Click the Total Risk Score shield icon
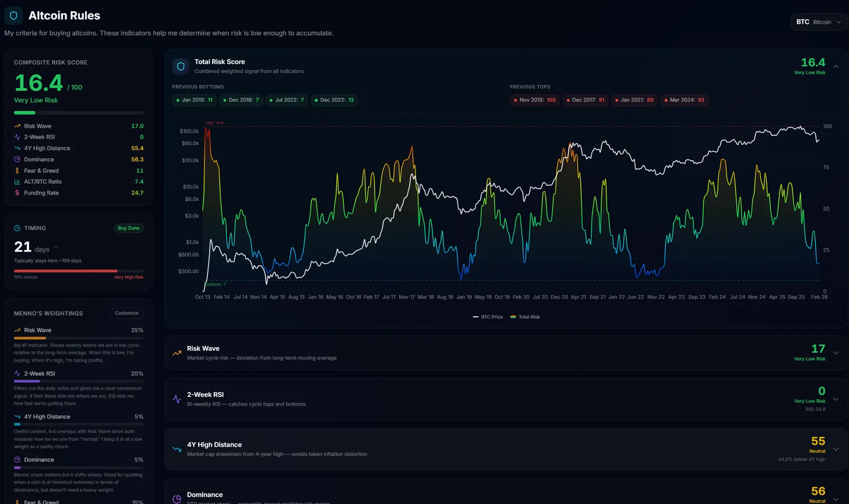 click(181, 66)
